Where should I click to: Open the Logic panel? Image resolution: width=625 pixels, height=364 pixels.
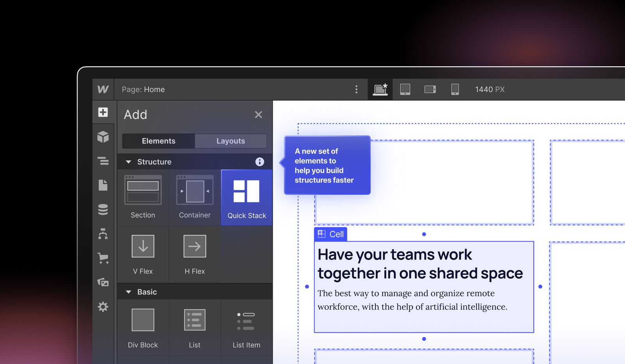pyautogui.click(x=103, y=234)
